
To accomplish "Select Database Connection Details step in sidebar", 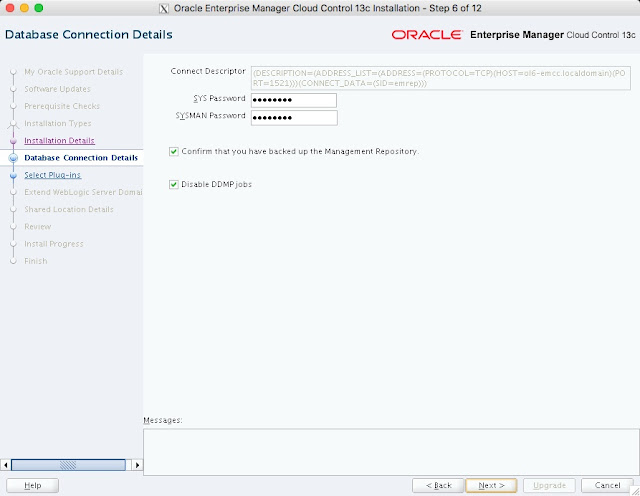I will 81,158.
